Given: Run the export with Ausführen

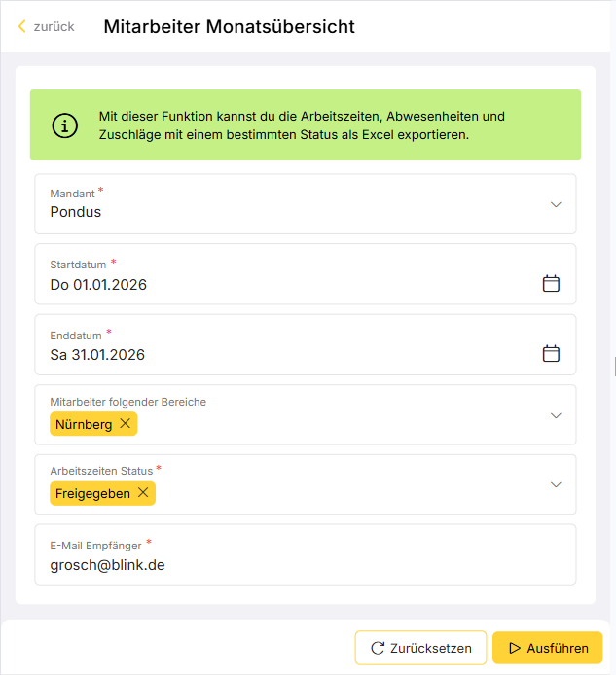Looking at the screenshot, I should 547,648.
